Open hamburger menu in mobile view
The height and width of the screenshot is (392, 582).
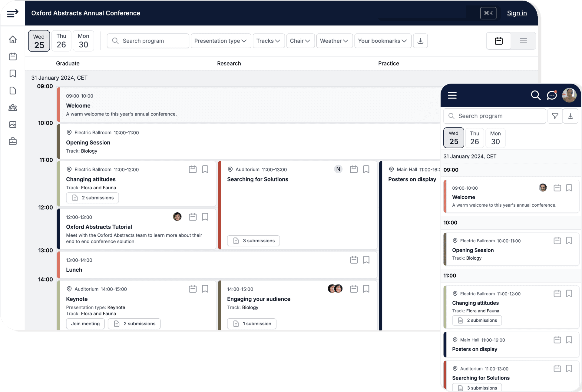(x=452, y=95)
